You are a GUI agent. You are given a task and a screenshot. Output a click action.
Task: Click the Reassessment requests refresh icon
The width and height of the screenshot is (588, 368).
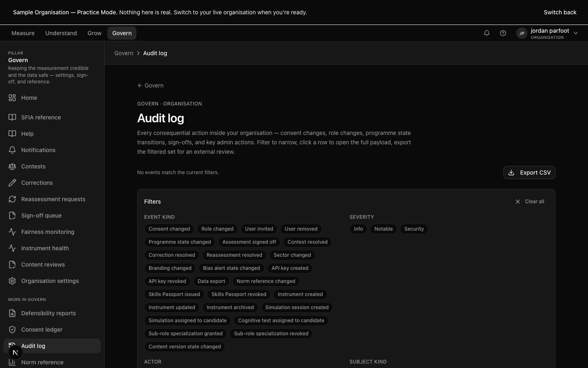12,199
